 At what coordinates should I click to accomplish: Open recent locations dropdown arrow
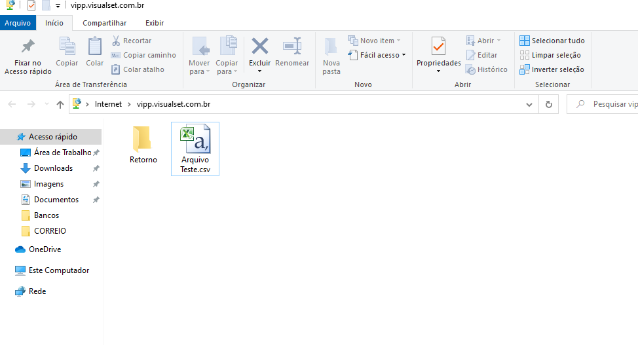(47, 104)
